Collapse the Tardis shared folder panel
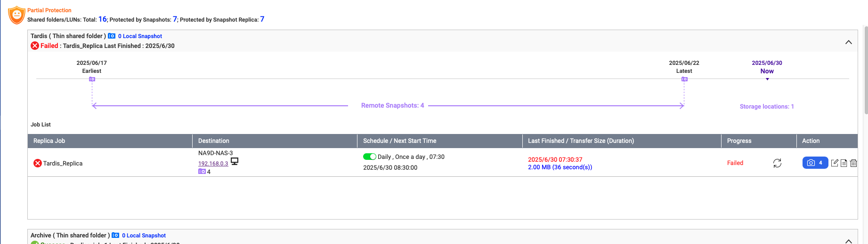Image resolution: width=868 pixels, height=244 pixels. pos(849,42)
